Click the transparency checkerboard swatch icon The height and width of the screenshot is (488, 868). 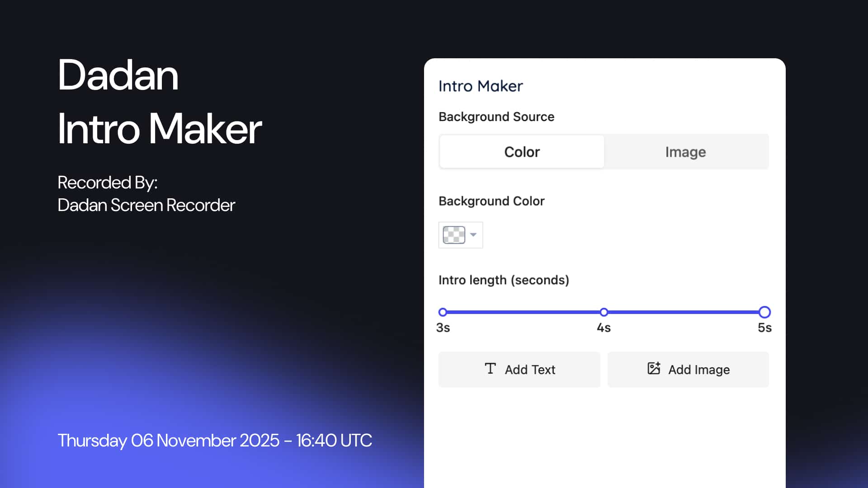pyautogui.click(x=454, y=235)
